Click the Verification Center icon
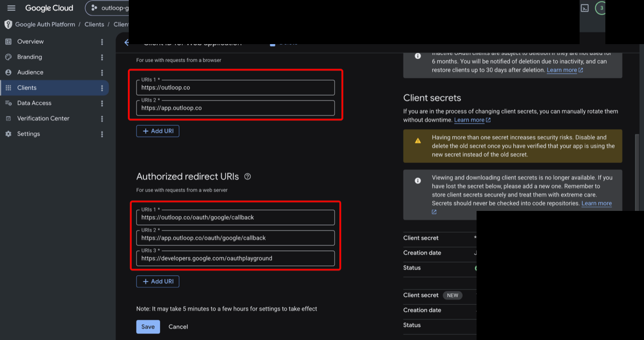The width and height of the screenshot is (644, 340). (x=8, y=119)
